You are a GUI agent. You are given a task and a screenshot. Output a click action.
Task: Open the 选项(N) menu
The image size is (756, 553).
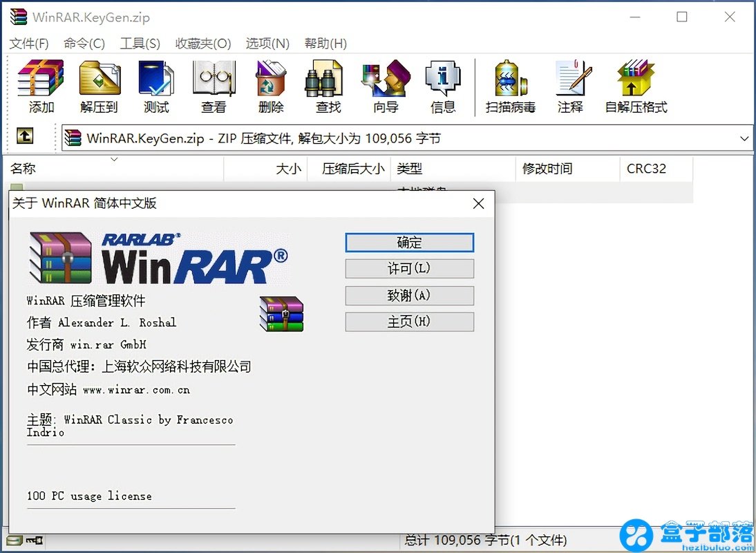(267, 44)
